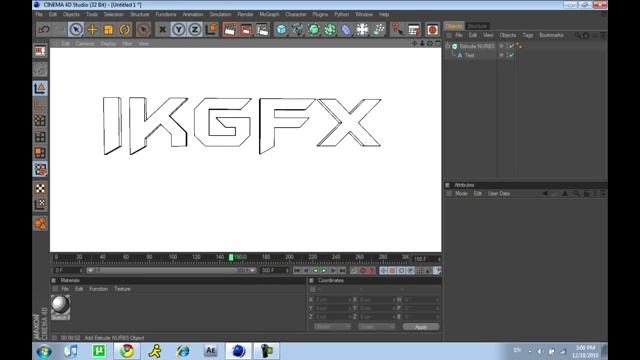Image resolution: width=640 pixels, height=360 pixels.
Task: Switch to the Structure tab
Action: tap(477, 26)
